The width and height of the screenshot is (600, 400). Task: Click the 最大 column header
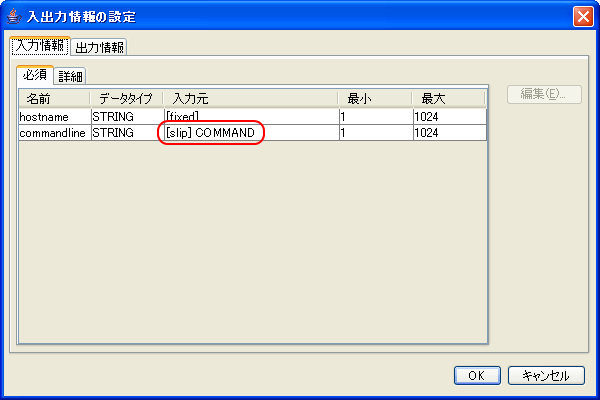click(449, 99)
